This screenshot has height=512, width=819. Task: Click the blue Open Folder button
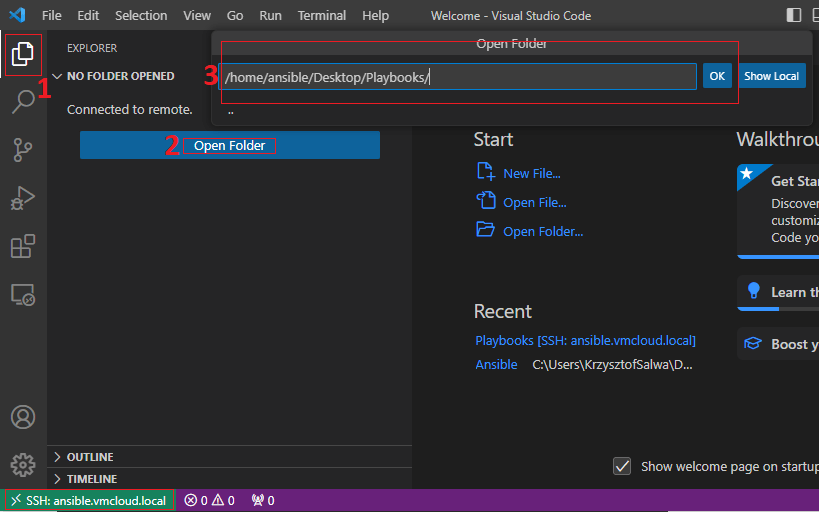pos(230,146)
